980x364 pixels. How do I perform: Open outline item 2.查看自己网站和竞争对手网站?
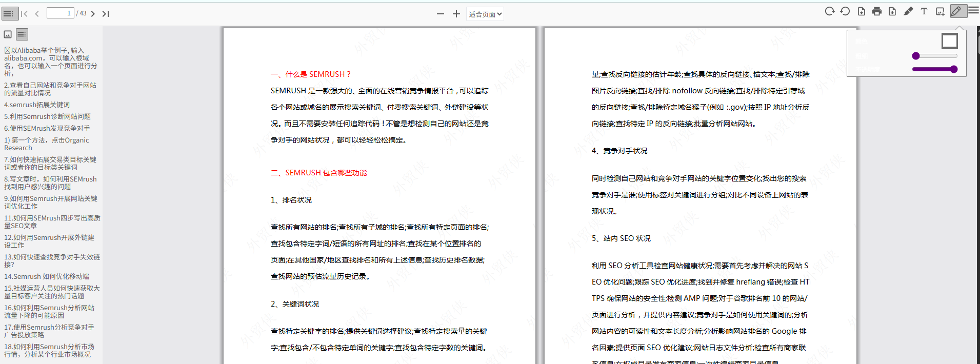point(50,89)
